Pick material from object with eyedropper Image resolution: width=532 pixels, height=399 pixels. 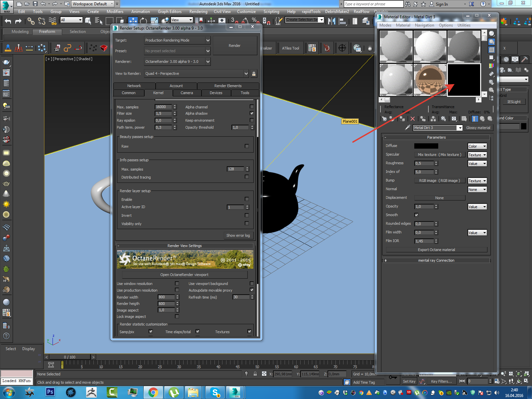tap(408, 128)
